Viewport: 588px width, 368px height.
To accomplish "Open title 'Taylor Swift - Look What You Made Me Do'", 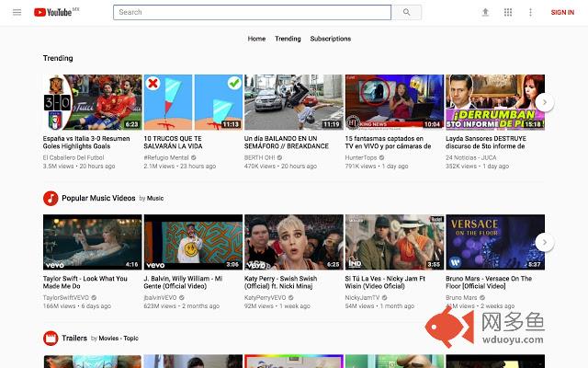I will [x=85, y=282].
